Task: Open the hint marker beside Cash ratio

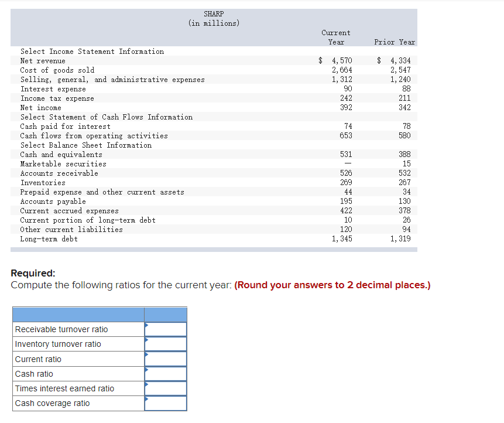Action: point(146,370)
